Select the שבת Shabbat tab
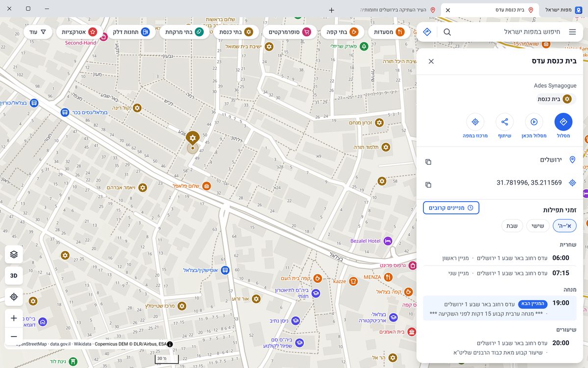The height and width of the screenshot is (368, 588). (x=512, y=226)
